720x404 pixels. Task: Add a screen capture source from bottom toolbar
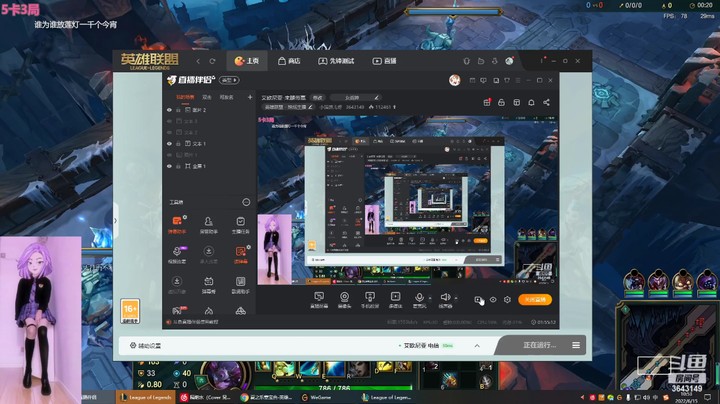pyautogui.click(x=319, y=300)
